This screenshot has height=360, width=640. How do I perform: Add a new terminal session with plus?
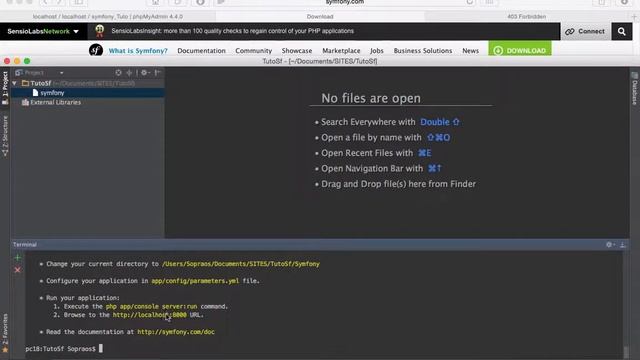tap(18, 258)
